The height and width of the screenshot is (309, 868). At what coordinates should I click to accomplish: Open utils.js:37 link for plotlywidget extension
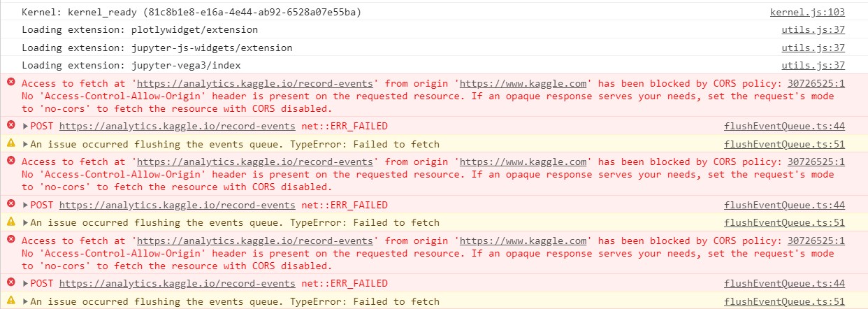[x=813, y=30]
